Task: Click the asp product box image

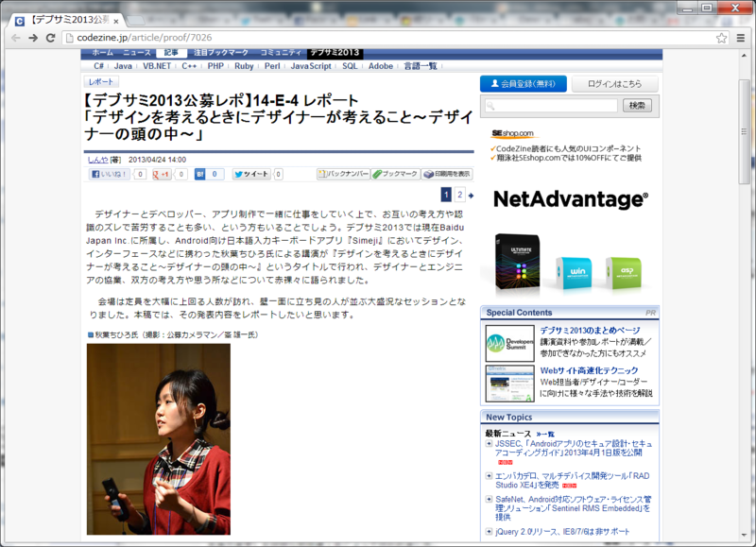Action: 624,272
